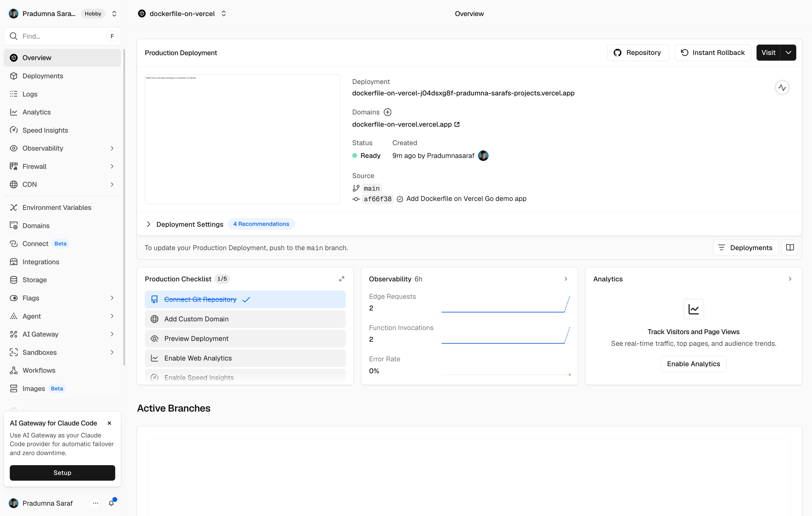Screen dimensions: 812x516
Task: Click the Hobby plan badge
Action: pyautogui.click(x=93, y=14)
